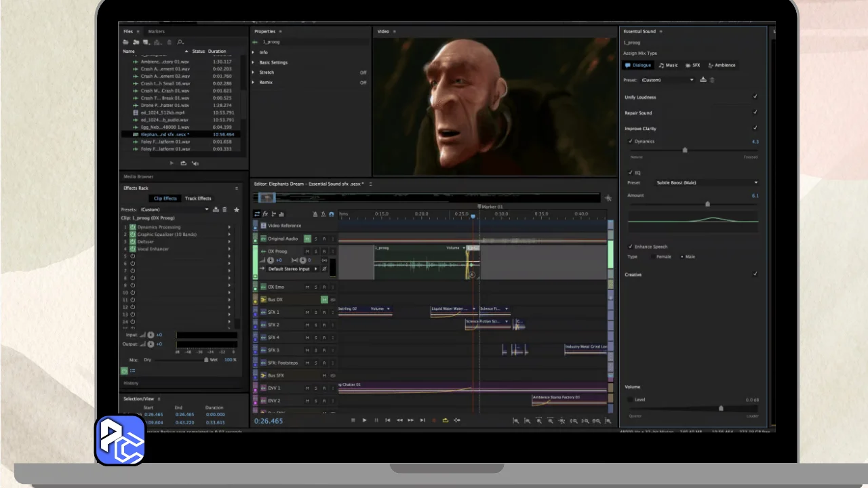Viewport: 868px width, 488px height.
Task: Click the Sends icon in the editor toolbar
Action: [x=273, y=214]
